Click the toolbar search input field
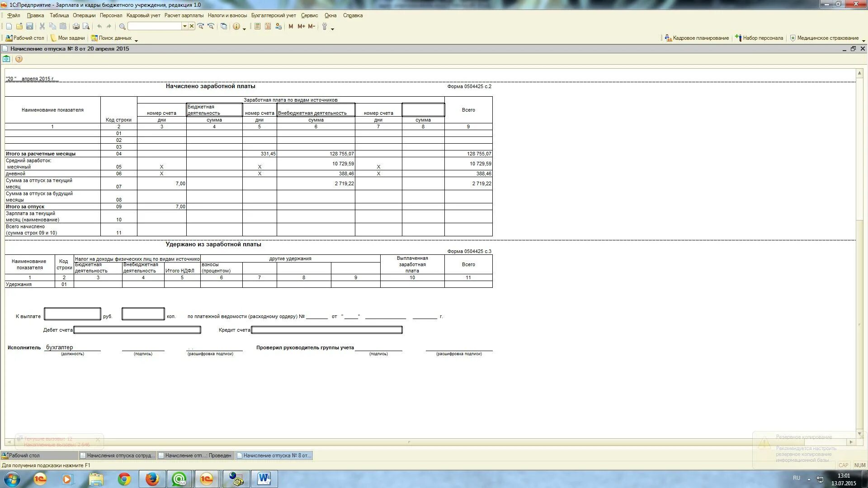The image size is (868, 488). pyautogui.click(x=155, y=27)
